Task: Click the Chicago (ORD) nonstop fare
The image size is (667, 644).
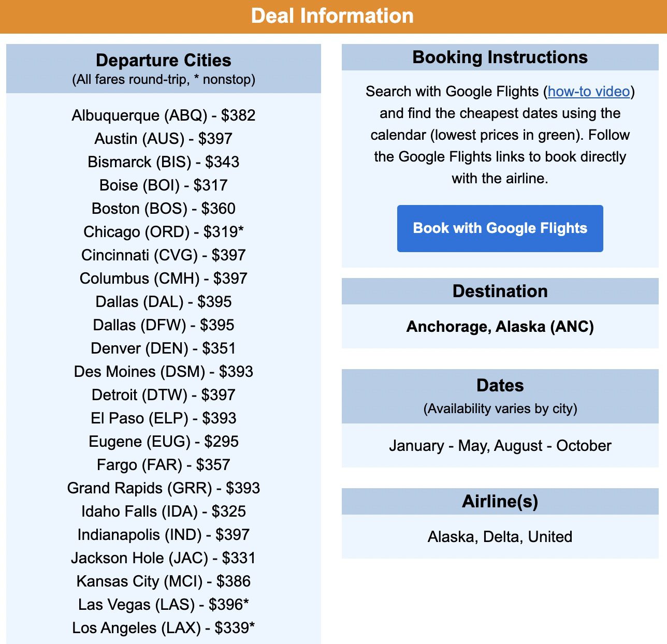Action: [164, 232]
